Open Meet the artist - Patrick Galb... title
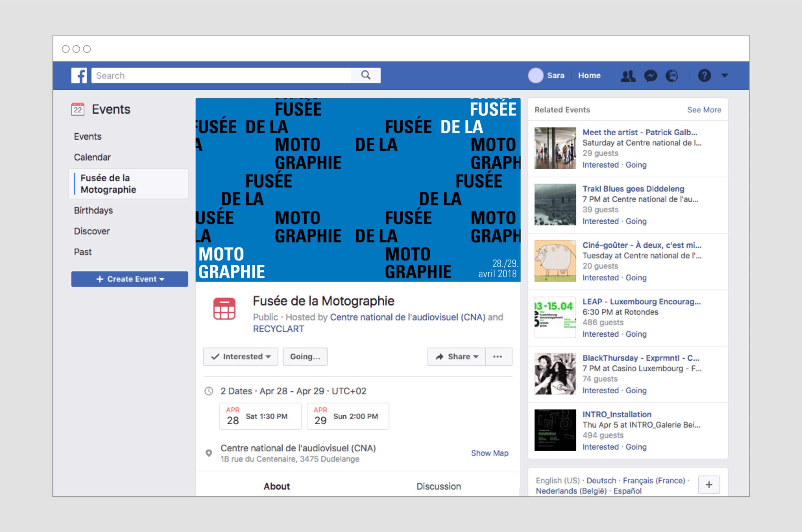Screen dimensions: 802x532 640,132
